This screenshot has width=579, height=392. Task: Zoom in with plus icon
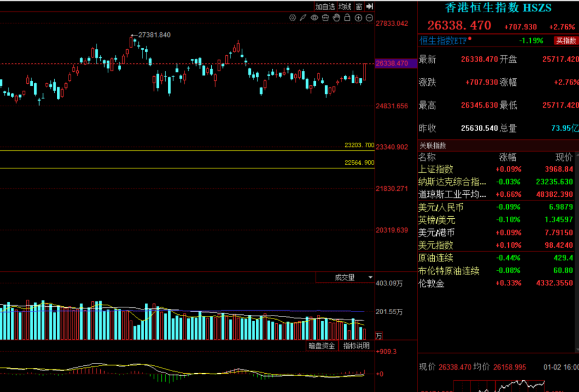pos(359,18)
